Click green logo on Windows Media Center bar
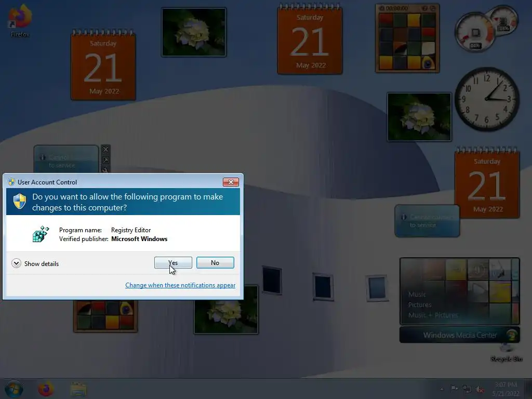Screen dimensions: 532x399 511,335
